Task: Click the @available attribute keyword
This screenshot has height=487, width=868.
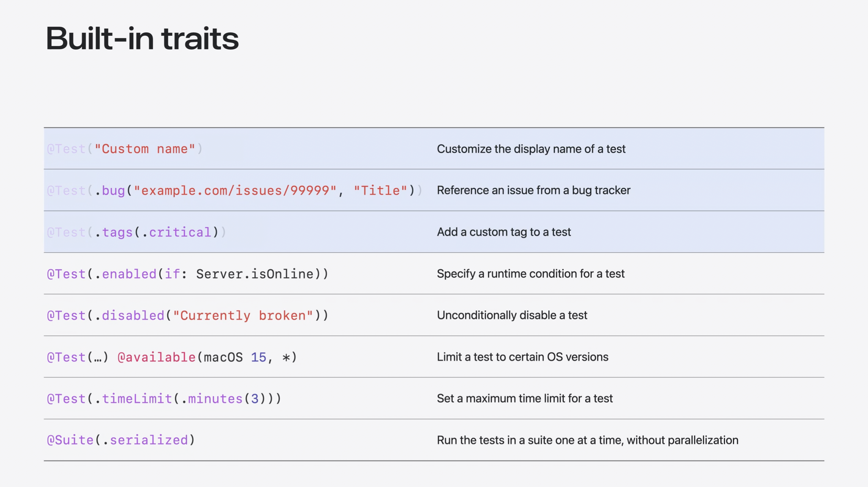Action: click(156, 357)
